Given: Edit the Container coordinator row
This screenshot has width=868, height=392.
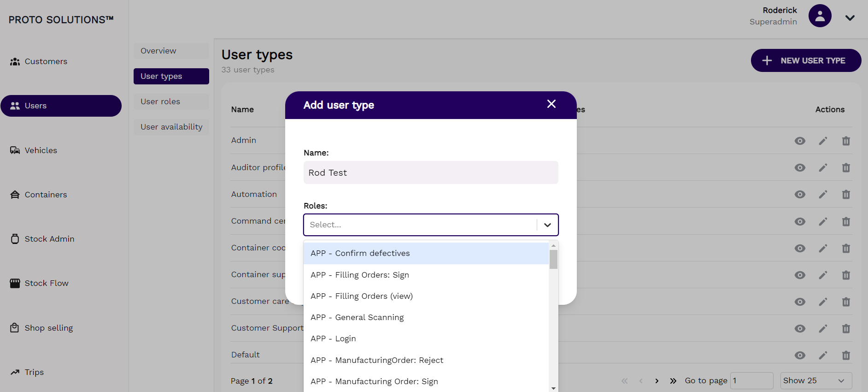Looking at the screenshot, I should click(823, 248).
